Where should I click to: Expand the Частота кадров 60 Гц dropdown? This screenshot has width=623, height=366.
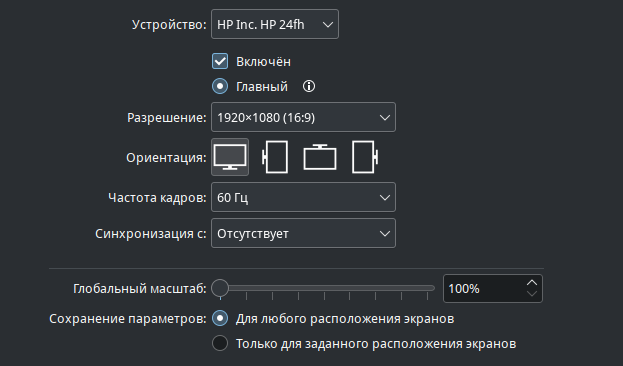303,197
